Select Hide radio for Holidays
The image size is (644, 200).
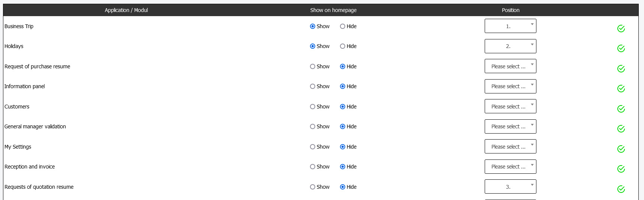coord(343,46)
